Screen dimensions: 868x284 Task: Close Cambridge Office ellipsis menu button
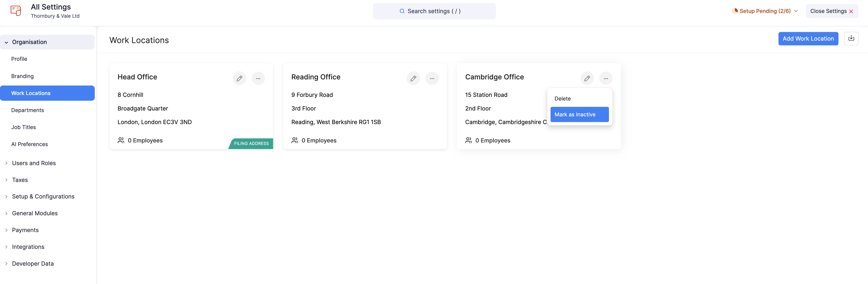(x=606, y=78)
